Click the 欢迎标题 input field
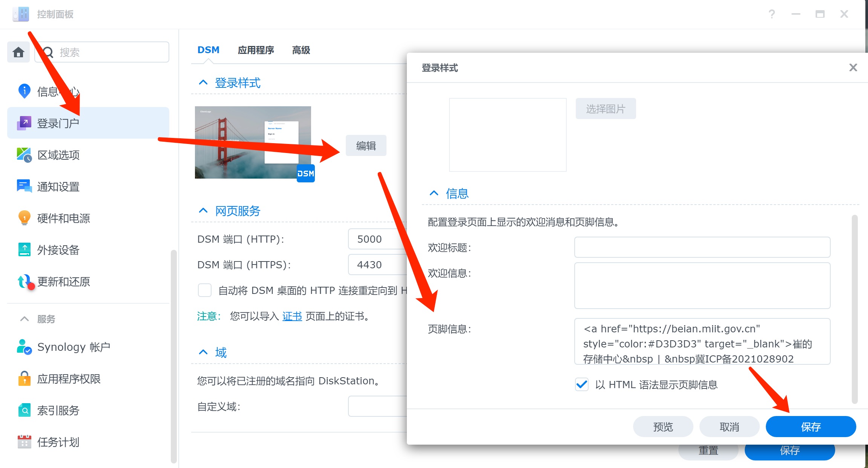The image size is (868, 468). pos(702,247)
